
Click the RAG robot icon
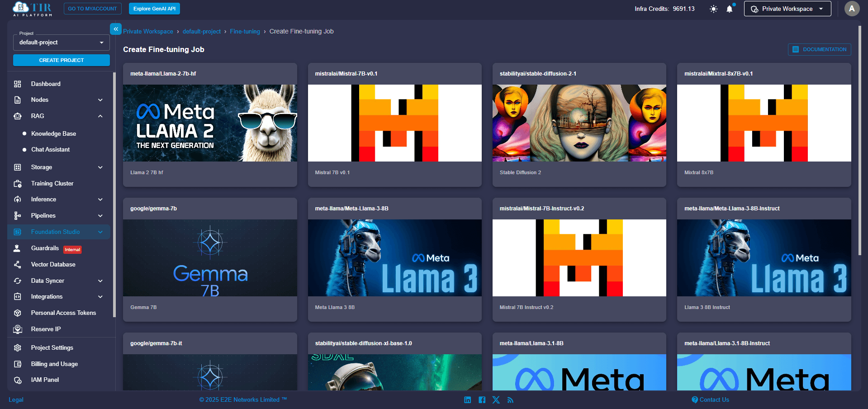[18, 116]
